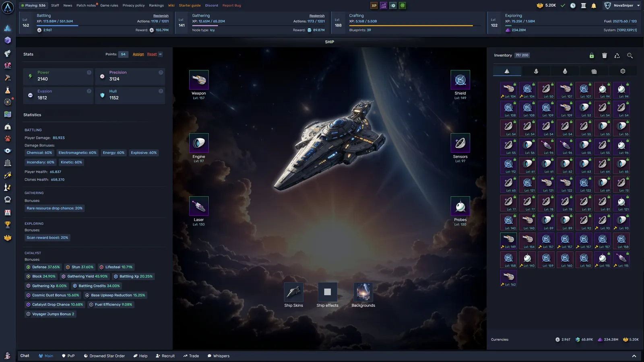Click the scroll icon in header
Viewport: 644px width, 362px height.
pos(583,6)
